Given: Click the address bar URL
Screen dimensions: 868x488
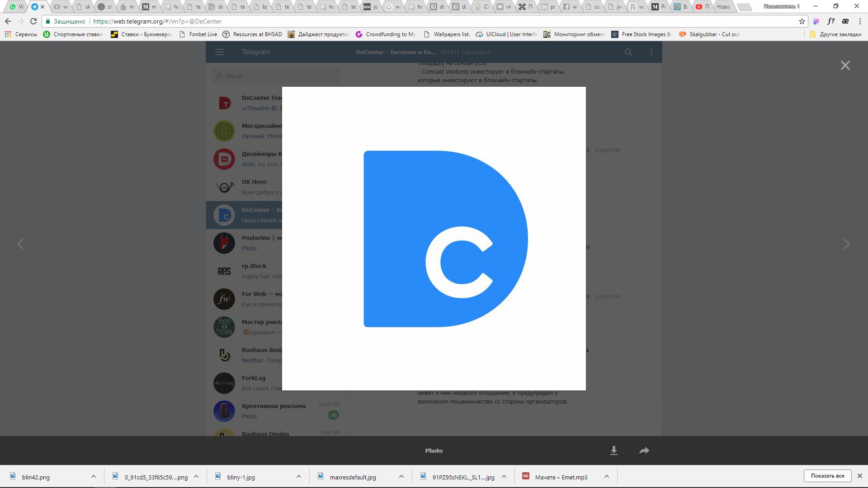Looking at the screenshot, I should [x=157, y=21].
